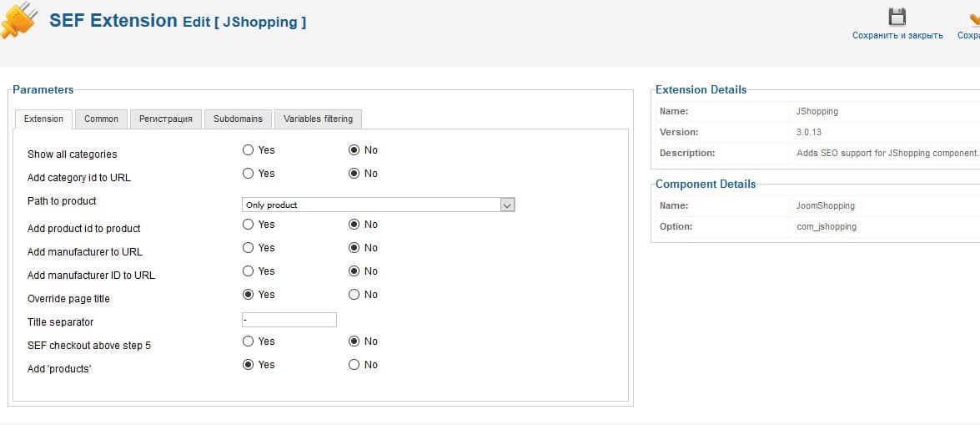Set Show all categories to No

[354, 150]
